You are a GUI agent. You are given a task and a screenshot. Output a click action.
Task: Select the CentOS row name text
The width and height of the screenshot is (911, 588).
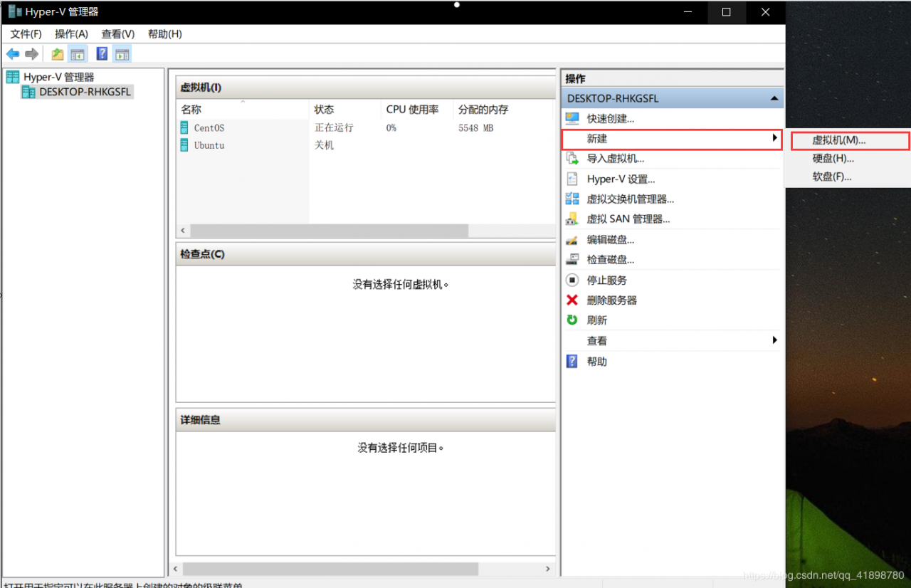(209, 128)
